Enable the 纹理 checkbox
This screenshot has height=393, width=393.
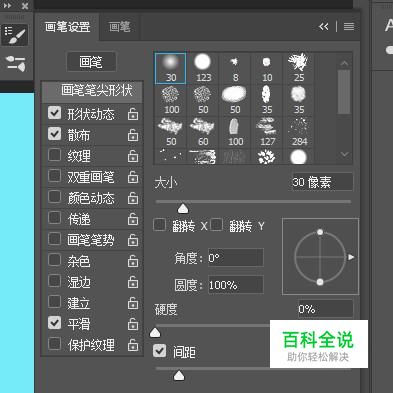point(54,155)
